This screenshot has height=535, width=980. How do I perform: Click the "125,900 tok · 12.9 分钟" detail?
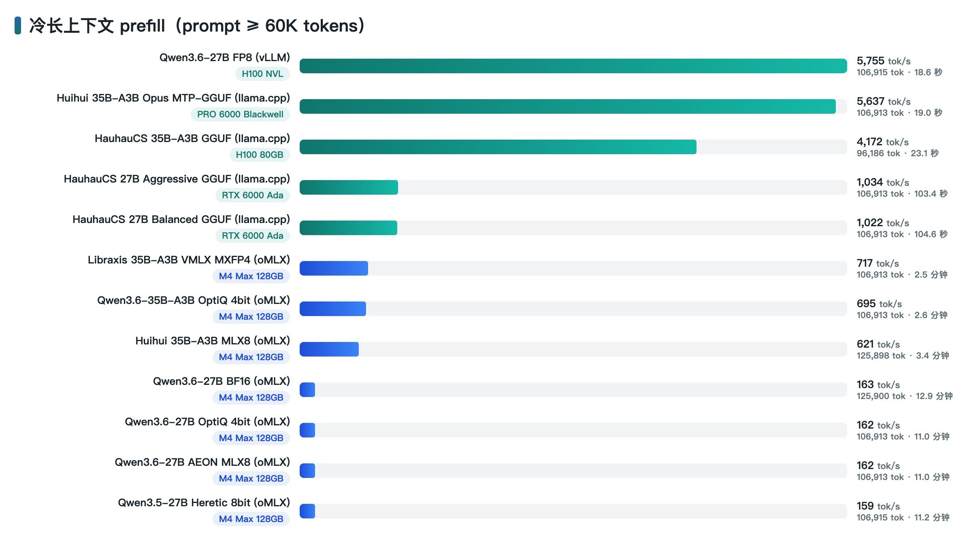pos(905,396)
